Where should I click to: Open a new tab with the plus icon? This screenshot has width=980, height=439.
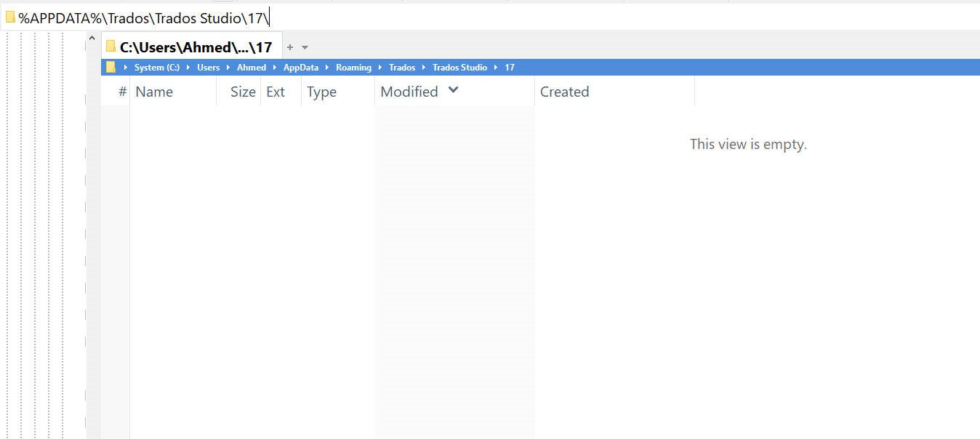tap(289, 47)
